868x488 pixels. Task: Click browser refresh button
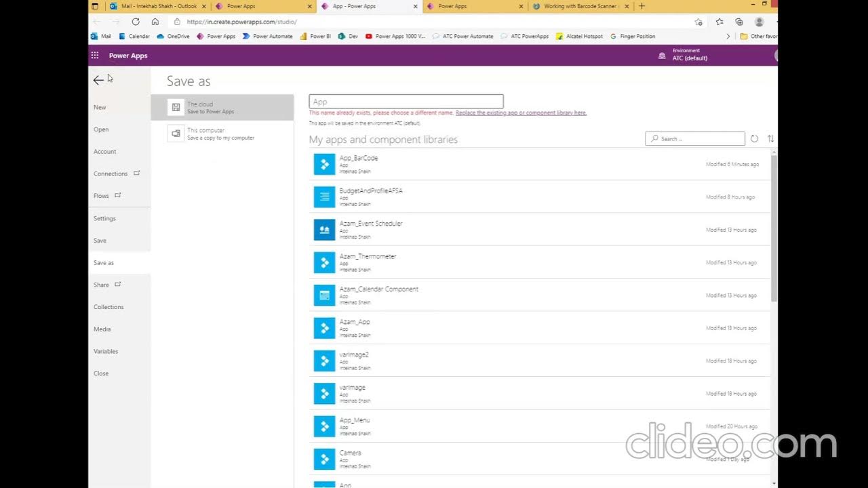point(136,22)
